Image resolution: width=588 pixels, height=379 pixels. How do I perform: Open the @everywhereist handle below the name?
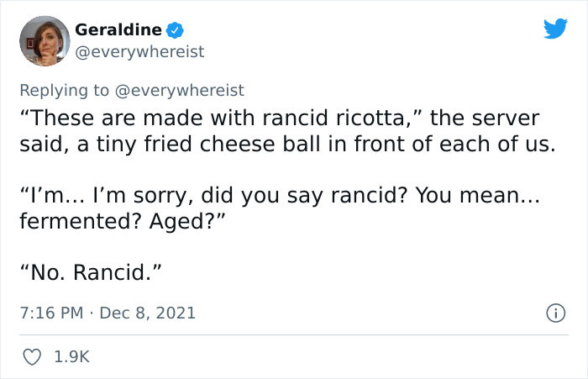point(139,52)
